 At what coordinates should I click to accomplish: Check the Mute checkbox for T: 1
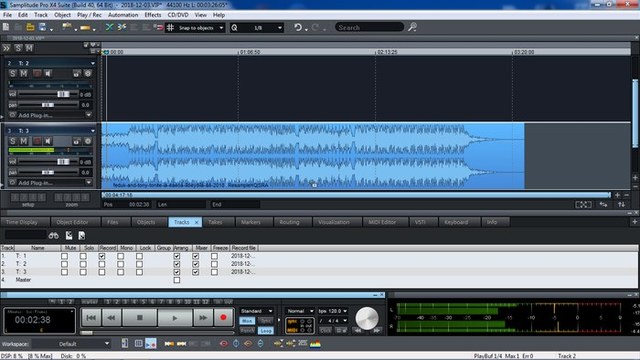coord(64,256)
